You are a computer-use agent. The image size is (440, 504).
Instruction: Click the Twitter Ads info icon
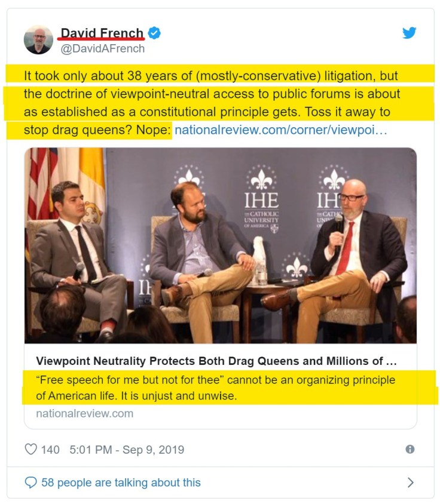[410, 450]
